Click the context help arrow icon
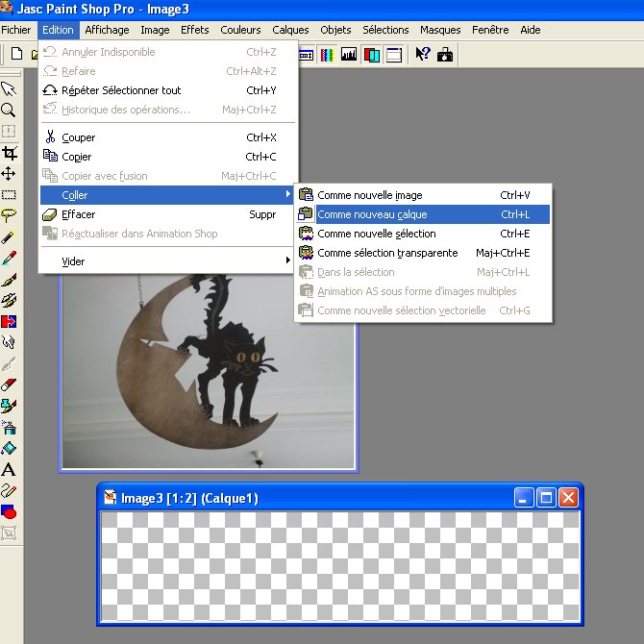 click(x=423, y=54)
